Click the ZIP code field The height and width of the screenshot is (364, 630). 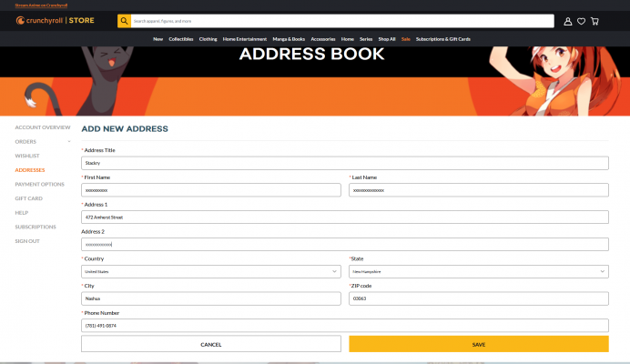click(x=479, y=298)
